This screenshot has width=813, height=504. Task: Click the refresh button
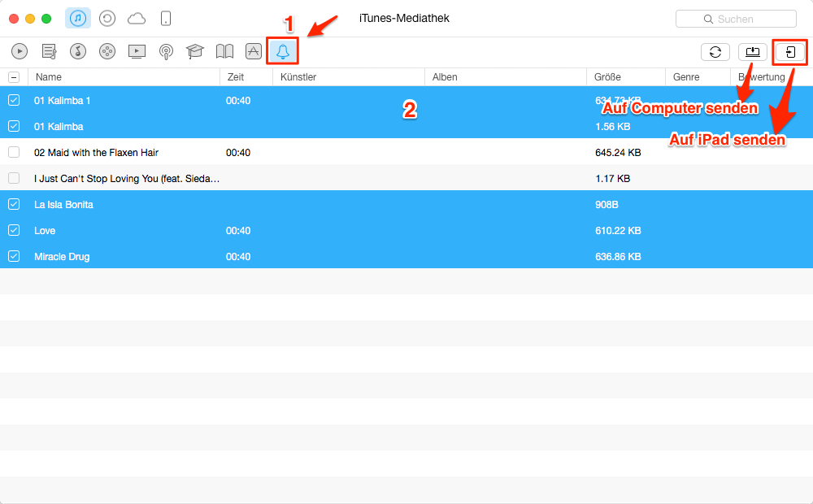click(715, 52)
